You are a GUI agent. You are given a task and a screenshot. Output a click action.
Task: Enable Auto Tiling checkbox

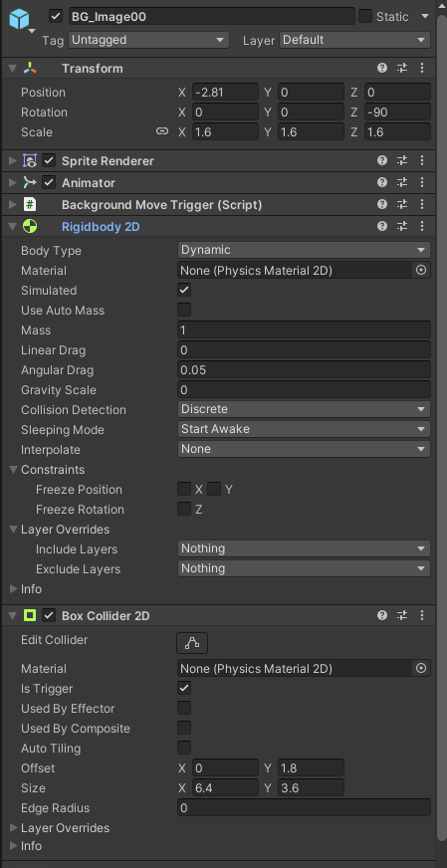184,748
